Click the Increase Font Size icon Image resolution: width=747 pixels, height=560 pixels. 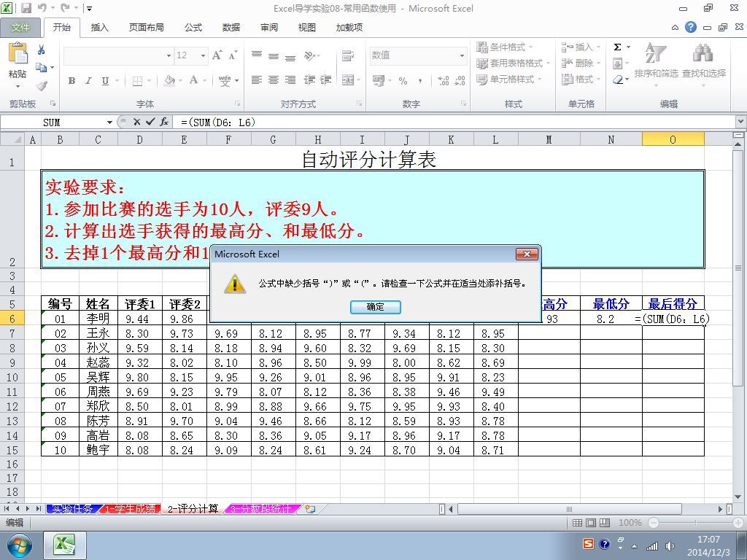tap(217, 55)
